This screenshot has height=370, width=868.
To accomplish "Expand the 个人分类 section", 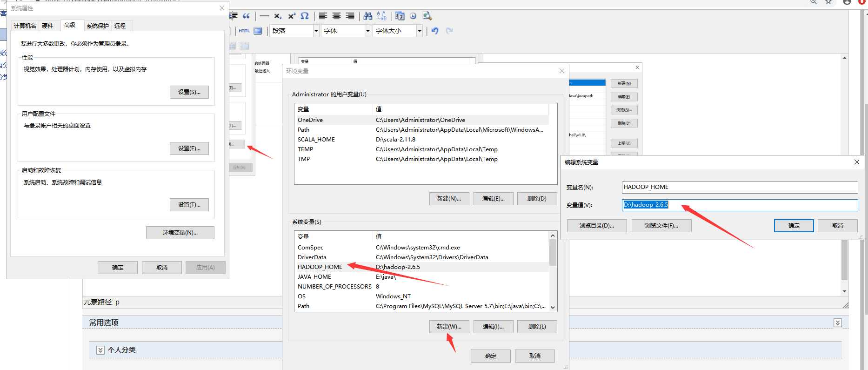I will click(x=100, y=350).
